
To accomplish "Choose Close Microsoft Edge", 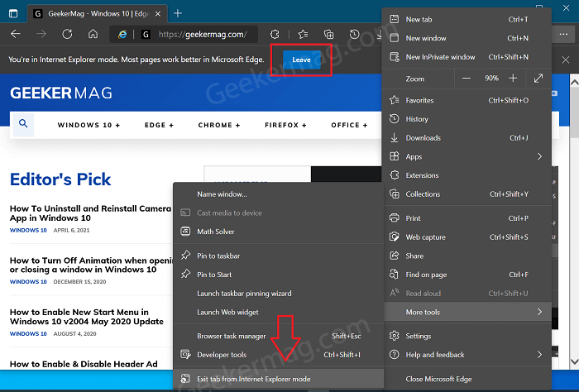I will click(467, 379).
